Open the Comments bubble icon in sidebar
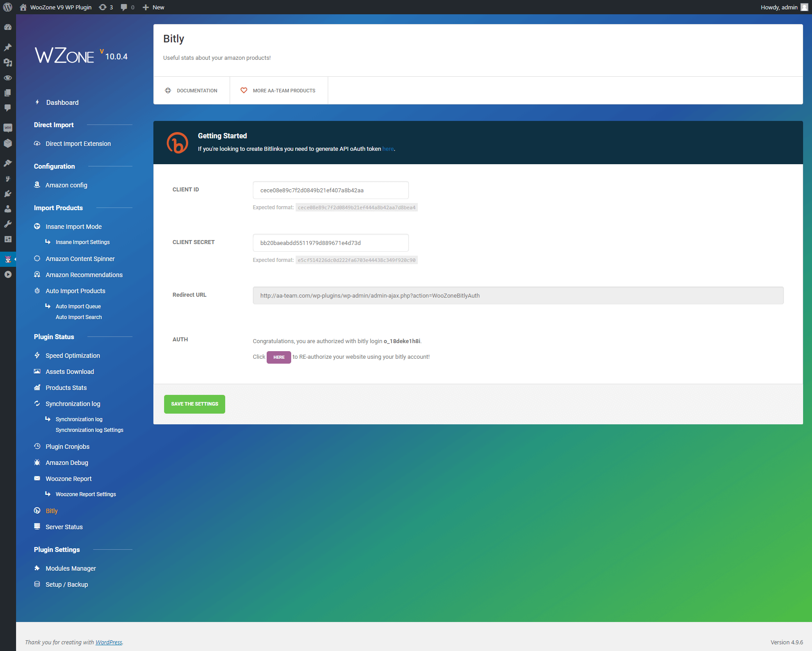The width and height of the screenshot is (812, 651). [8, 108]
